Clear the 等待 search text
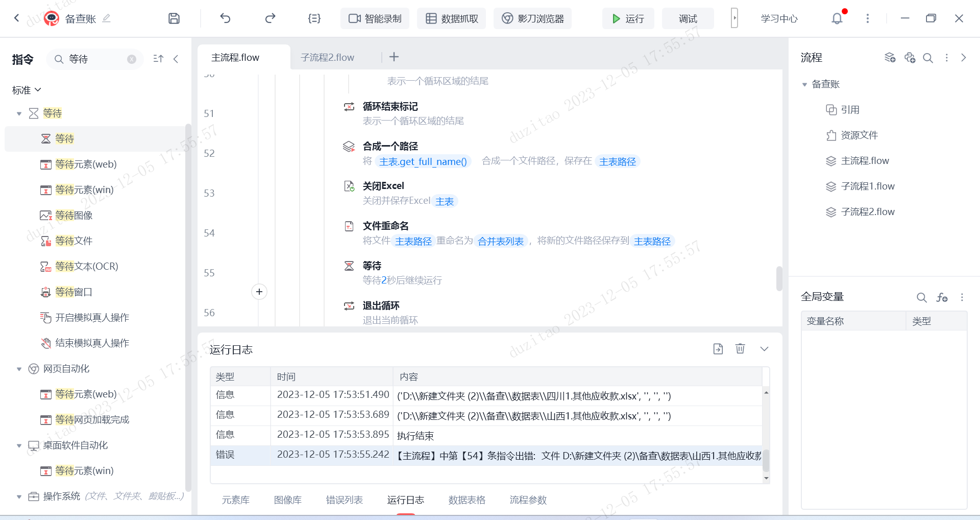This screenshot has height=520, width=980. click(x=132, y=59)
